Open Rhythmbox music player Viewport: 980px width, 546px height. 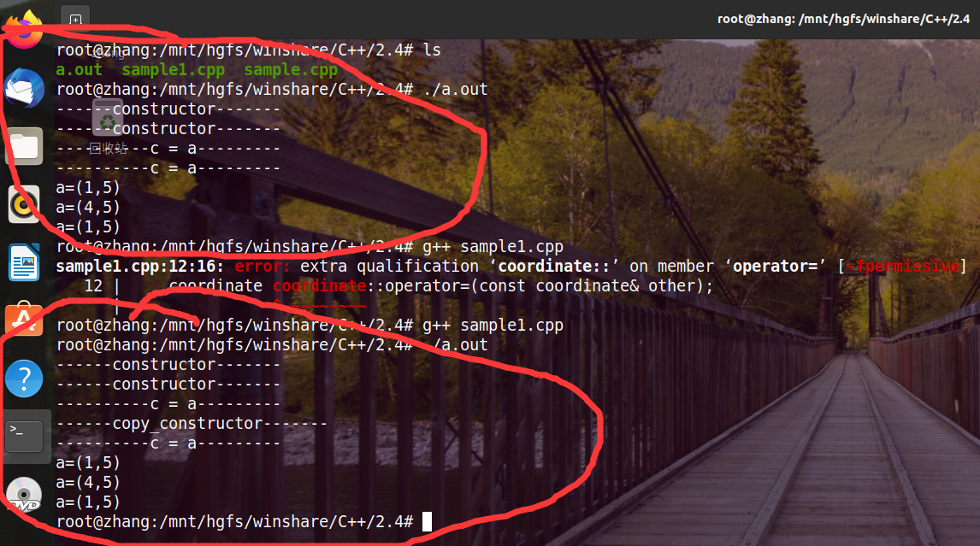tap(24, 204)
